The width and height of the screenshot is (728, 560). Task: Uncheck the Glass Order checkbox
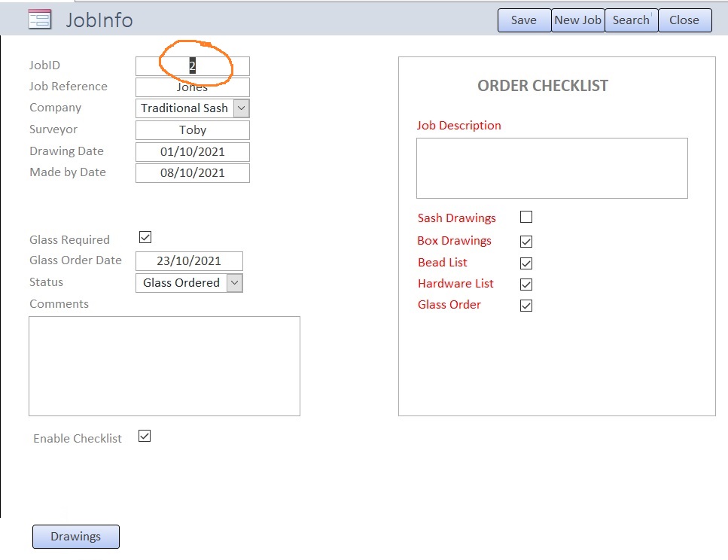click(526, 306)
